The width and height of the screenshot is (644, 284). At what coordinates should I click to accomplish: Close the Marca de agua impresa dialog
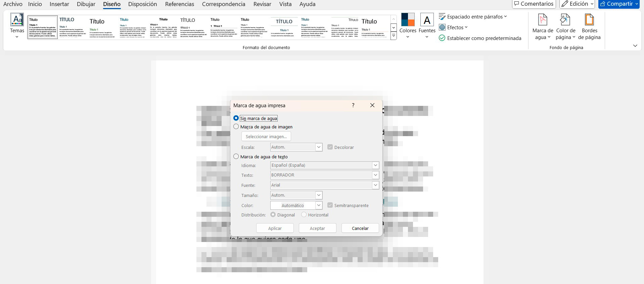click(x=372, y=105)
